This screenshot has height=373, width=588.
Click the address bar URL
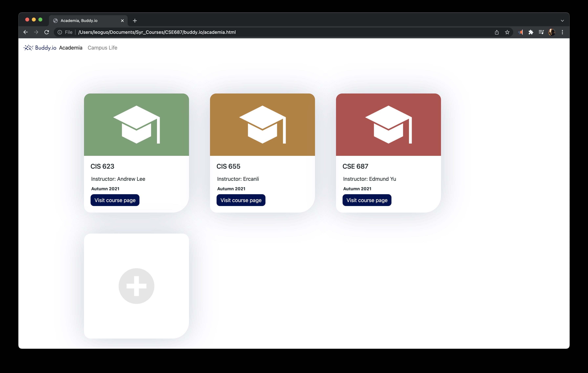pos(157,32)
